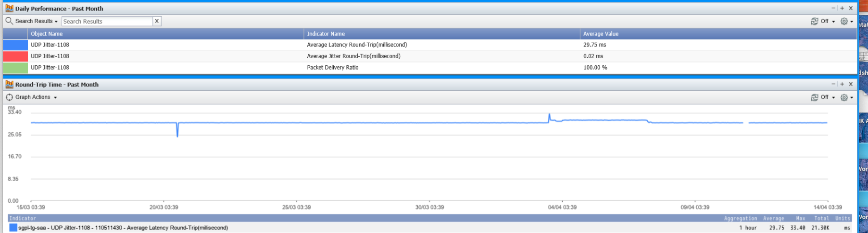Image resolution: width=868 pixels, height=233 pixels.
Task: Toggle blue legend box for sgpl-tg-saa indicator
Action: click(x=13, y=228)
